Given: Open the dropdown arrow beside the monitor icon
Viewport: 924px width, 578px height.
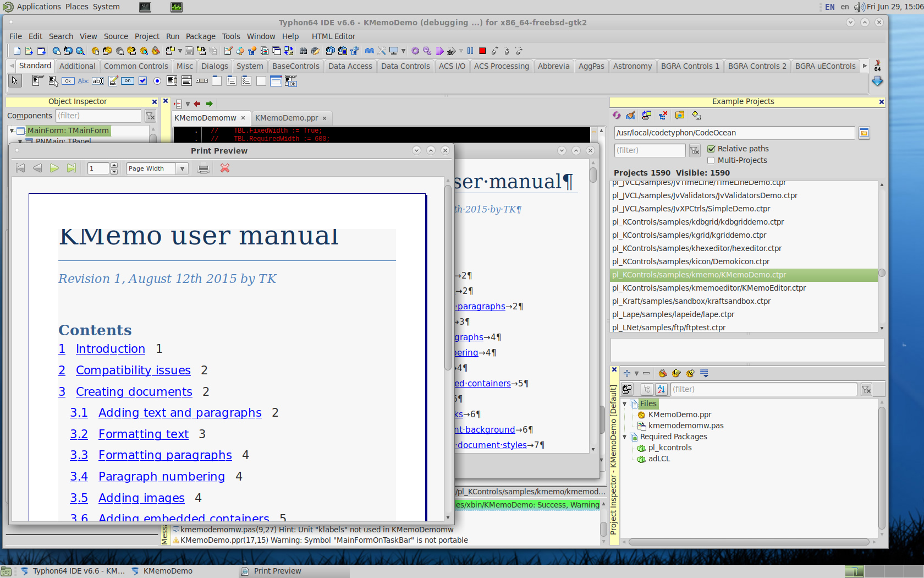Looking at the screenshot, I should click(x=403, y=51).
